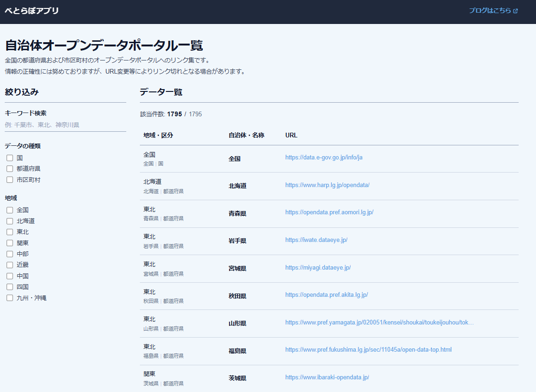Select the 秋田県 name cell
Screen dimensions: 536x392
(237, 296)
